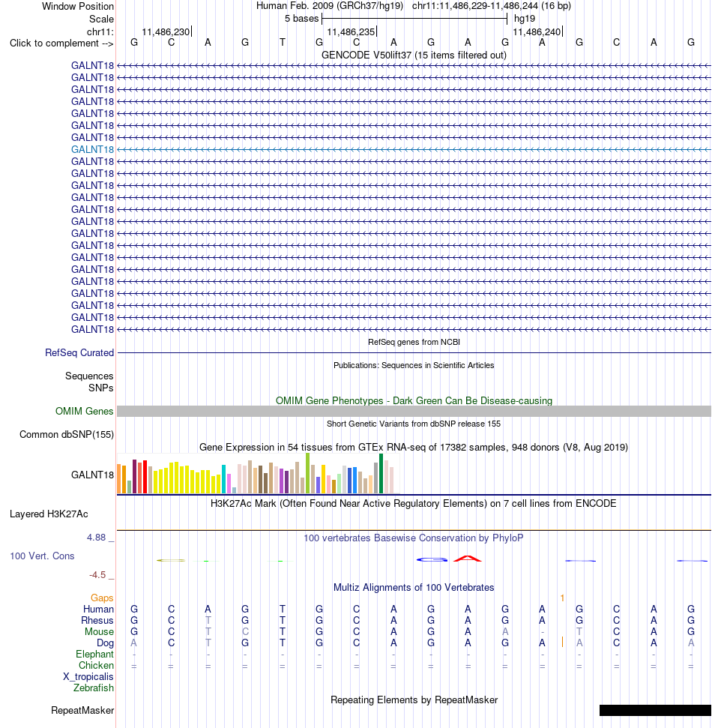This screenshot has height=728, width=712.
Task: Click the OMIM Genes label
Action: (x=84, y=412)
